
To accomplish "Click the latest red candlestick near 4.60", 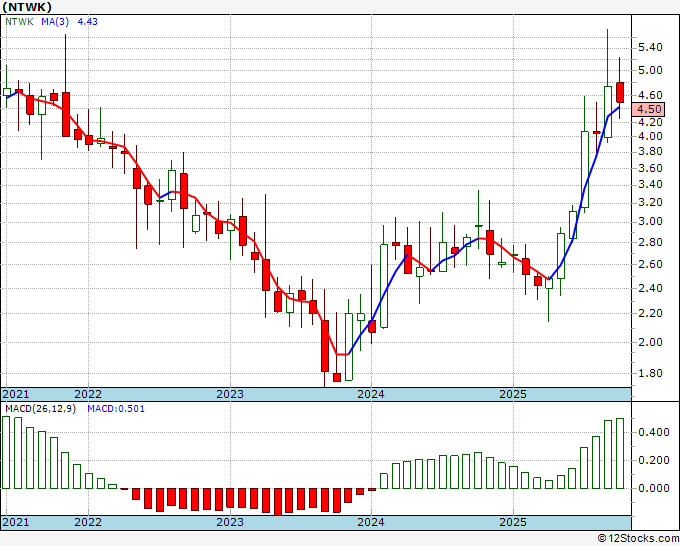I will tap(621, 92).
